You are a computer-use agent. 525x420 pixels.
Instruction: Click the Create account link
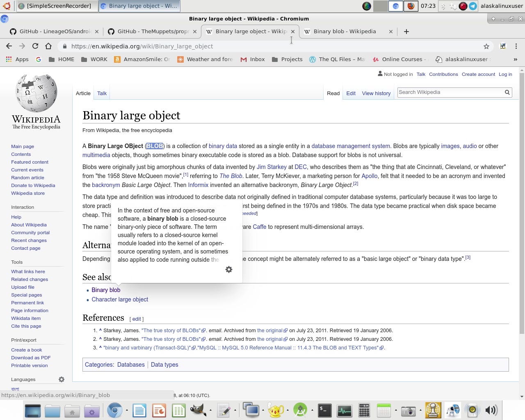pos(478,74)
